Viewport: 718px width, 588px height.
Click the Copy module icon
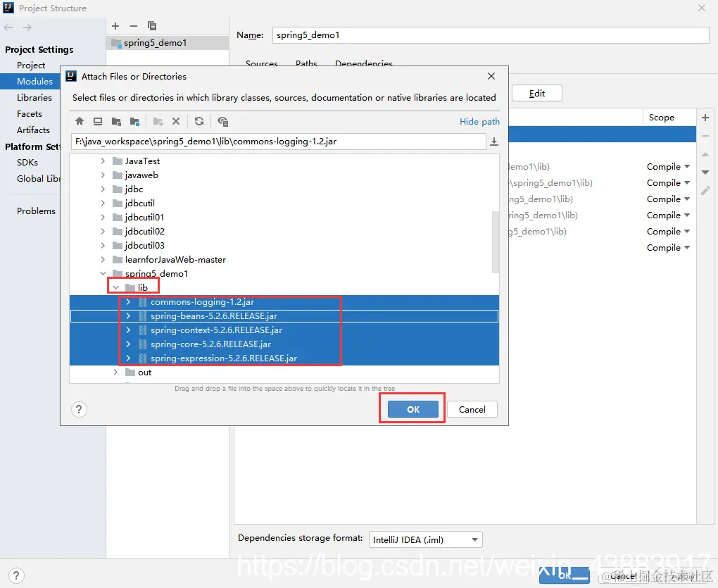152,26
